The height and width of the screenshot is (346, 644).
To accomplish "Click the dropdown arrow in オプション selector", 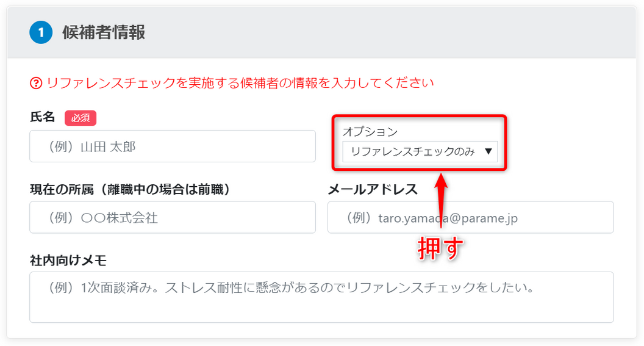I will pos(488,151).
